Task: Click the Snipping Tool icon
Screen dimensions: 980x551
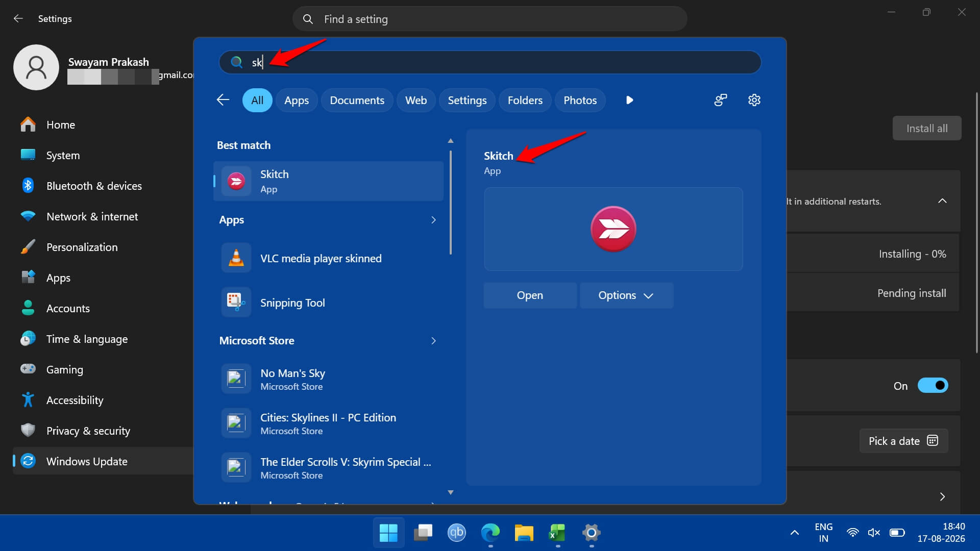Action: [x=236, y=302]
